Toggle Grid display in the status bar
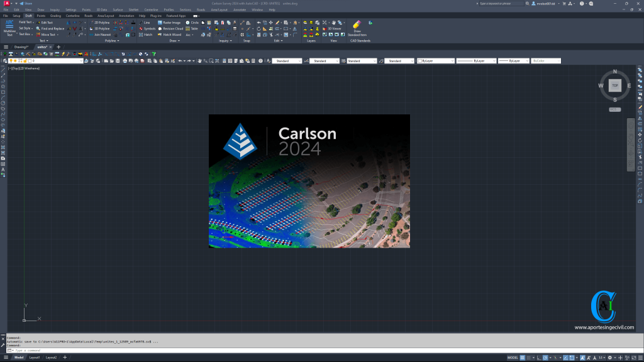The width and height of the screenshot is (644, 362). pos(522,358)
